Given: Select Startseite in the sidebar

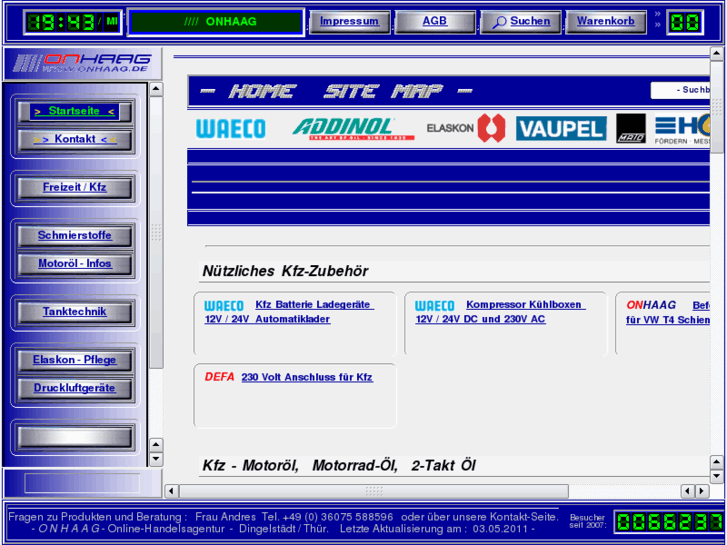Looking at the screenshot, I should [x=74, y=111].
